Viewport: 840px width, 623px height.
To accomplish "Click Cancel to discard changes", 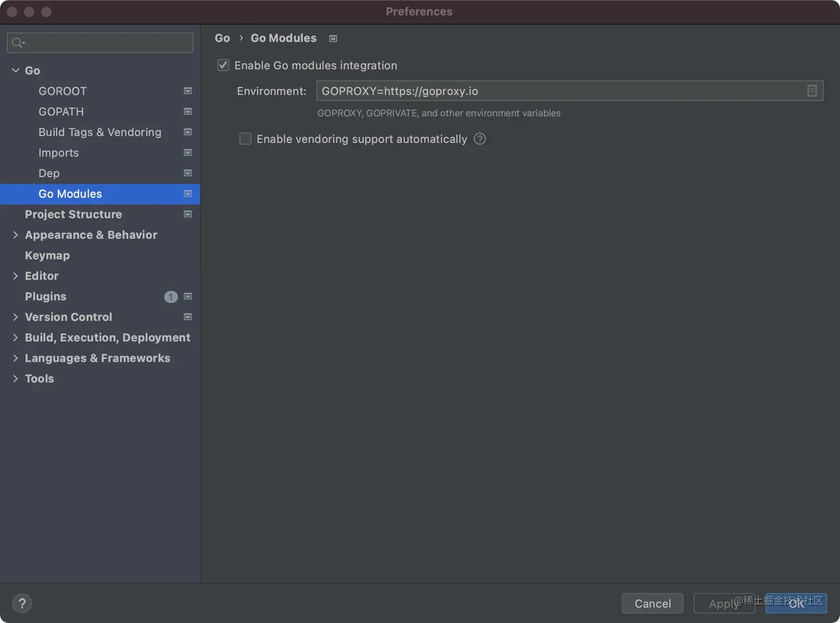I will point(652,603).
